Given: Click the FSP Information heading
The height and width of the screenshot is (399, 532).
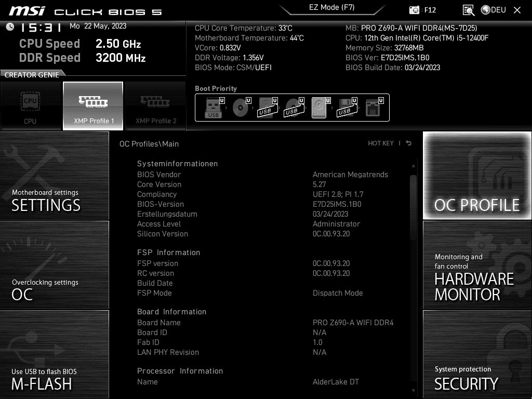Looking at the screenshot, I should pos(169,252).
